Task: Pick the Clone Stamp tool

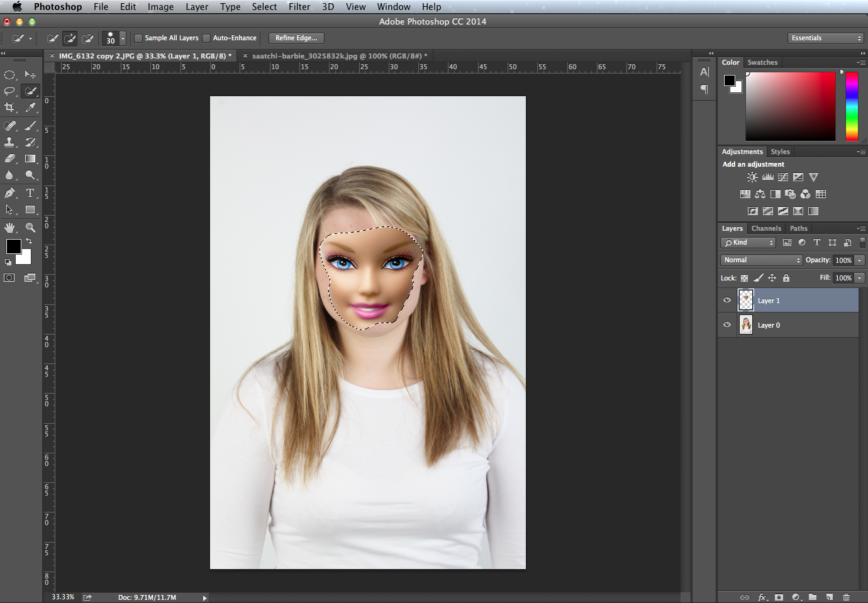Action: pyautogui.click(x=9, y=142)
